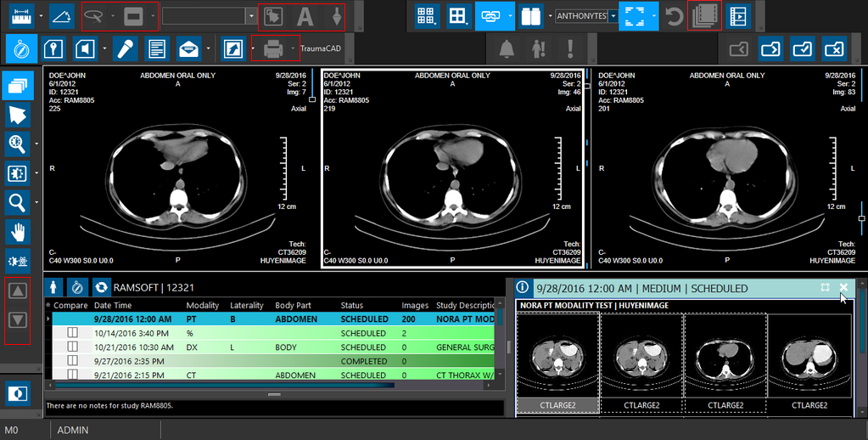
Task: Select the magnifying glass zoom tool
Action: [x=18, y=202]
